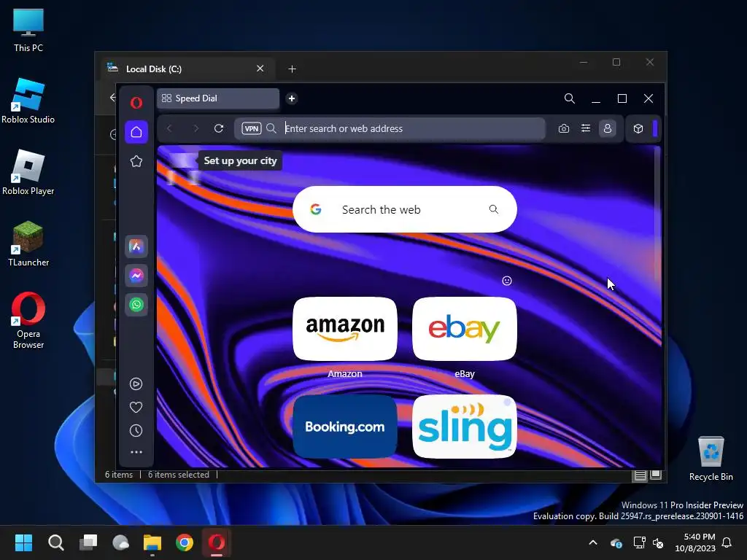Image resolution: width=747 pixels, height=560 pixels.
Task: Open a new Opera tab with plus
Action: coord(292,98)
